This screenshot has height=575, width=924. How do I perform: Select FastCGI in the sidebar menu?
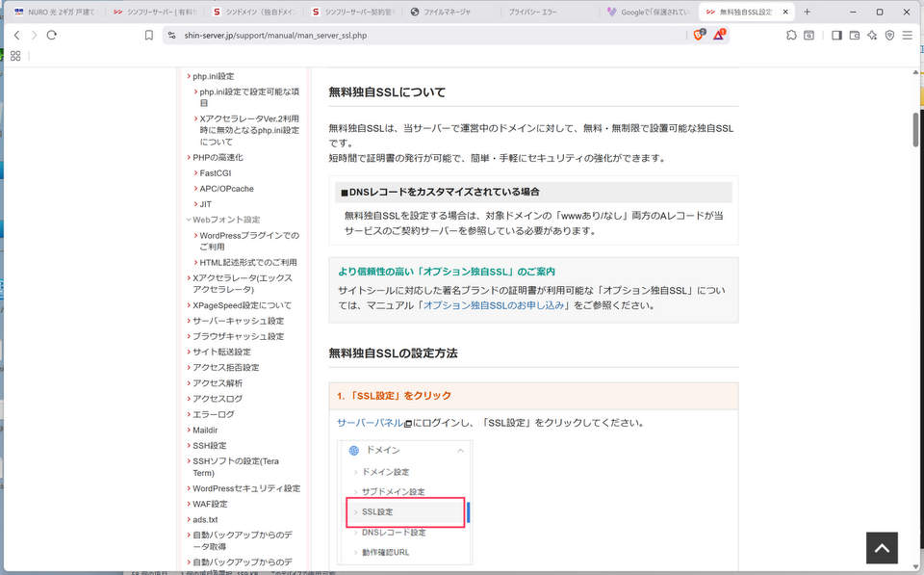coord(215,173)
